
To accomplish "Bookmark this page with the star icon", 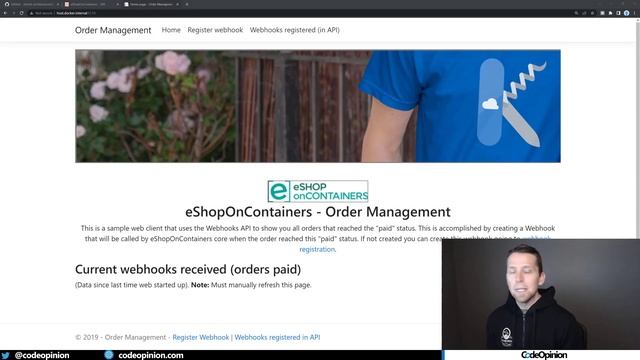I will coord(593,13).
